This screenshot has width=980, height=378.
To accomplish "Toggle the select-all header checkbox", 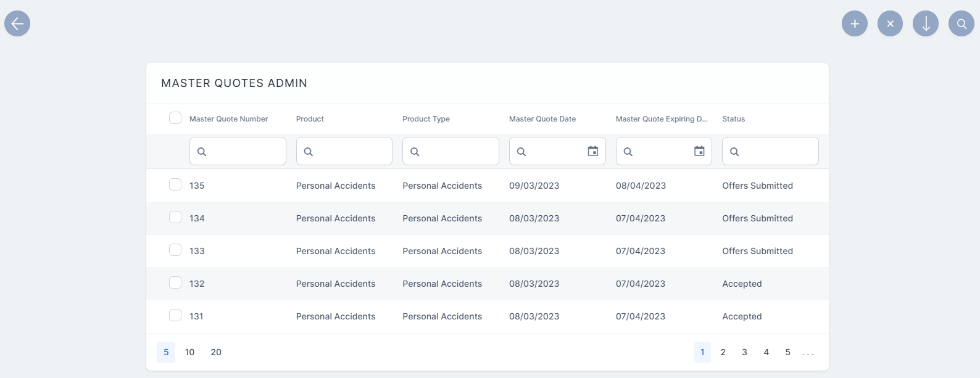I will pyautogui.click(x=175, y=118).
